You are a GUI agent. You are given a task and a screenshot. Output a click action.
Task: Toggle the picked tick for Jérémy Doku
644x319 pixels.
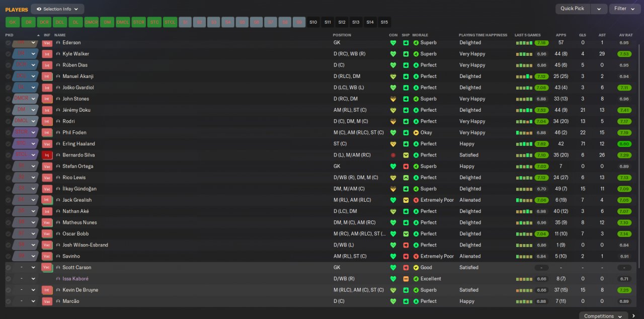(x=8, y=110)
